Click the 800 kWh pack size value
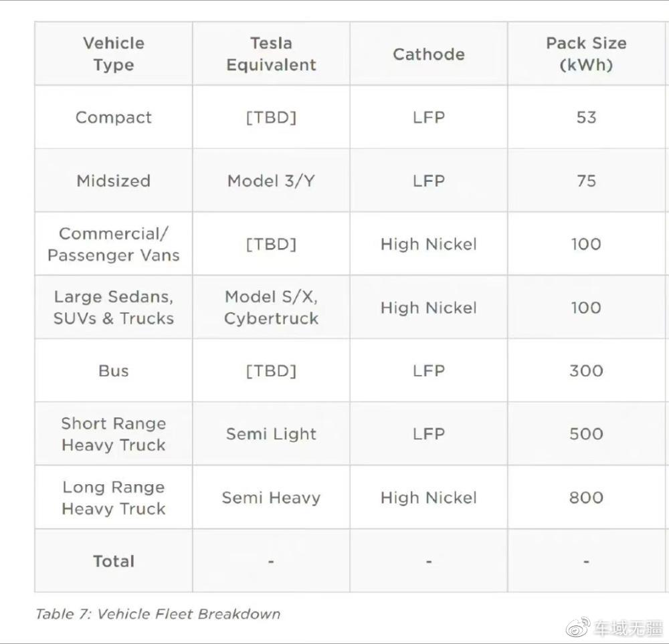The image size is (669, 644). pos(586,498)
